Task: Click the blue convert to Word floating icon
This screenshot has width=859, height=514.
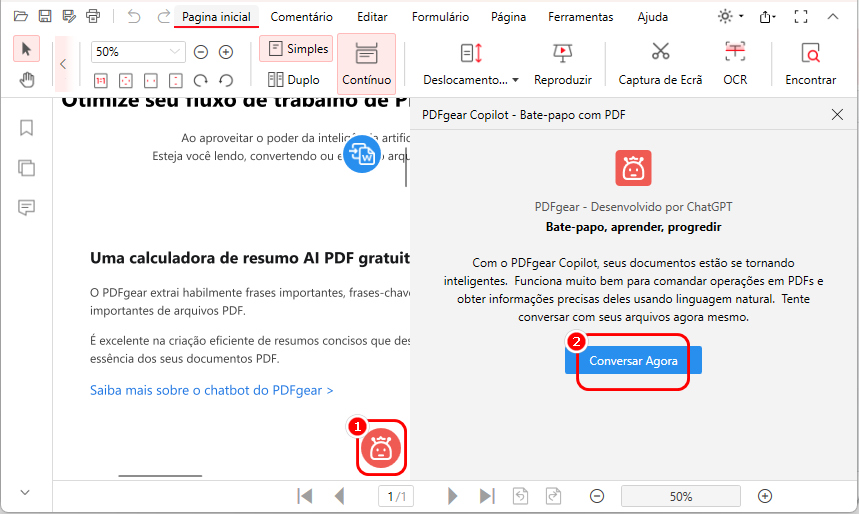Action: coord(362,154)
